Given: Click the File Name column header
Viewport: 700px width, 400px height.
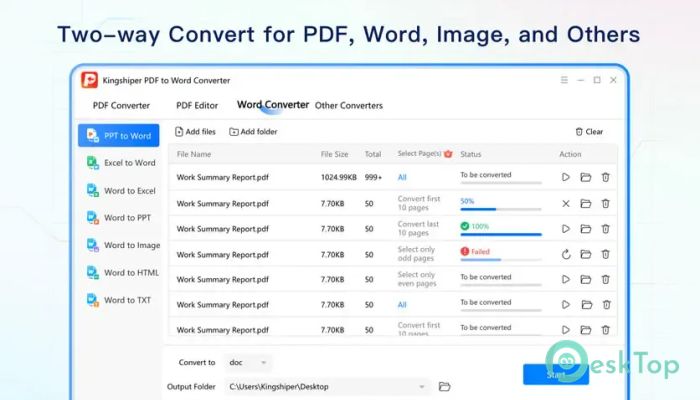Looking at the screenshot, I should 194,154.
